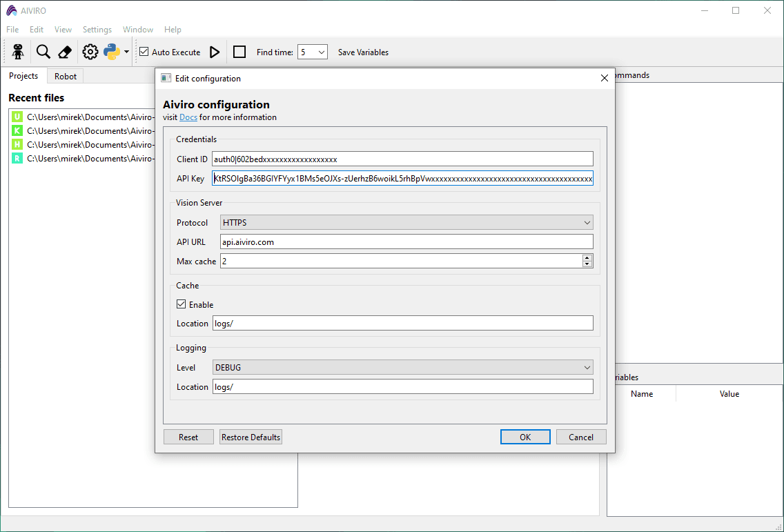Click the API Key input field
This screenshot has width=784, height=532.
(402, 179)
